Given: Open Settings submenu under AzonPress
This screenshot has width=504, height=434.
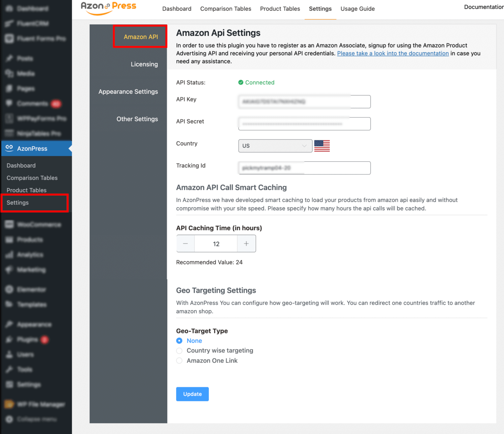Looking at the screenshot, I should pyautogui.click(x=17, y=203).
